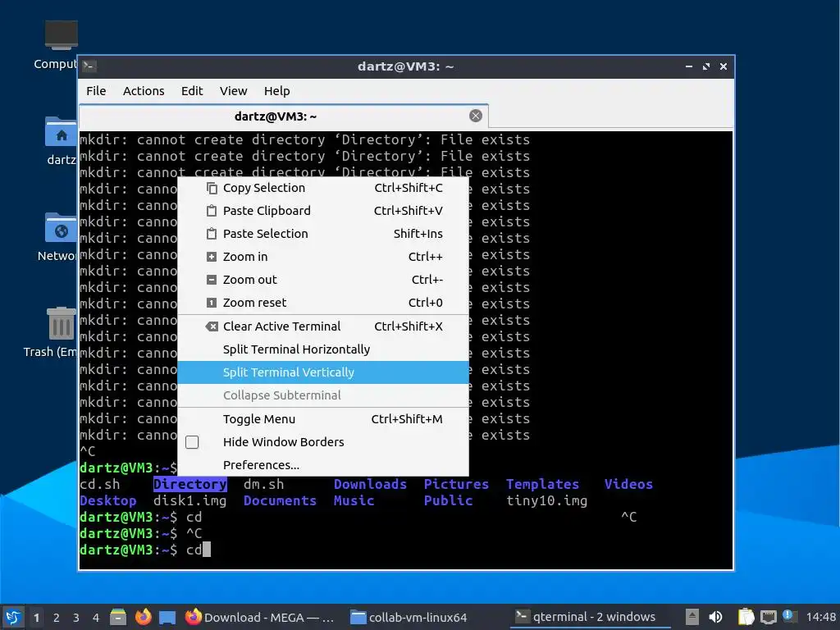Click the Templates folder name in terminal
Viewport: 840px width, 630px height.
click(542, 484)
